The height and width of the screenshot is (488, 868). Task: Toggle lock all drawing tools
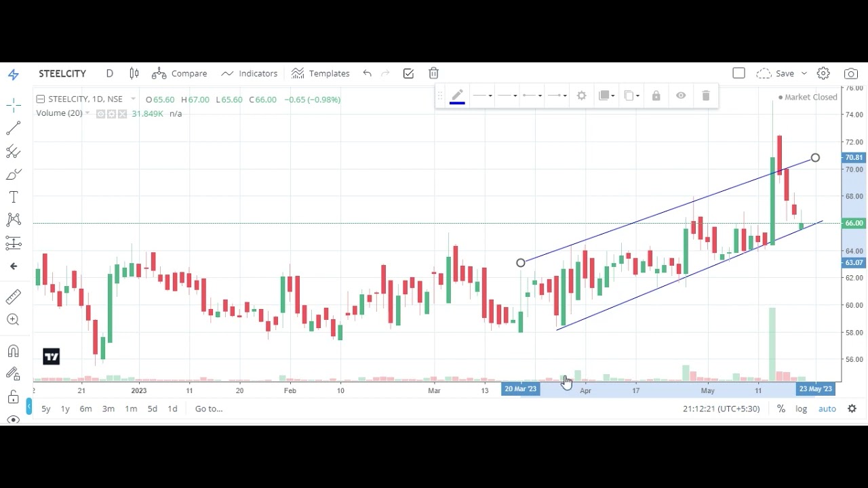point(14,397)
